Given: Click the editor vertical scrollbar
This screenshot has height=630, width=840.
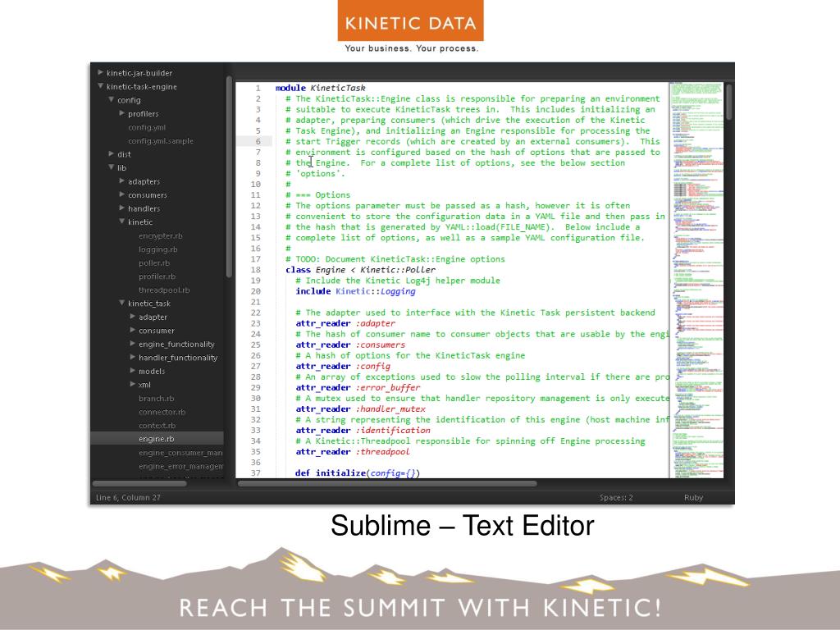Looking at the screenshot, I should click(728, 102).
